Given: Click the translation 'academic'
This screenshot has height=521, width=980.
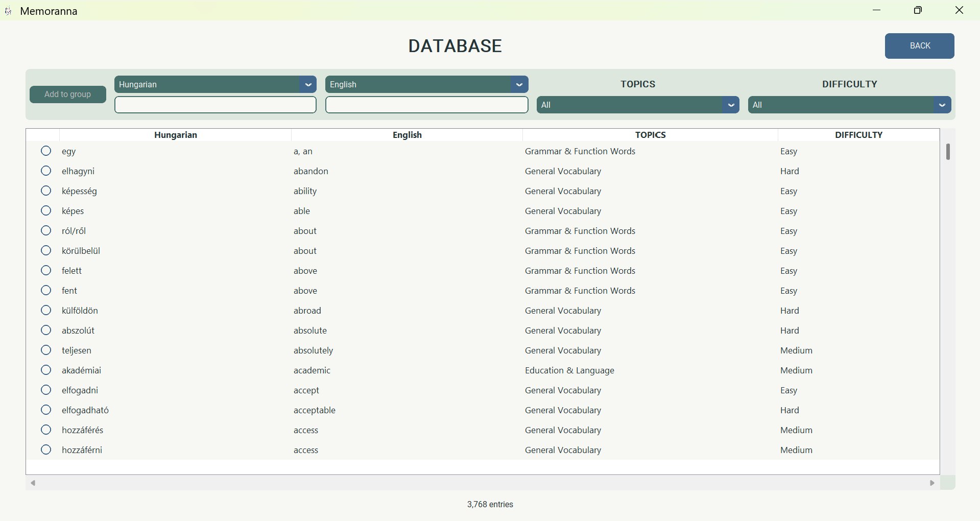Looking at the screenshot, I should (x=312, y=370).
